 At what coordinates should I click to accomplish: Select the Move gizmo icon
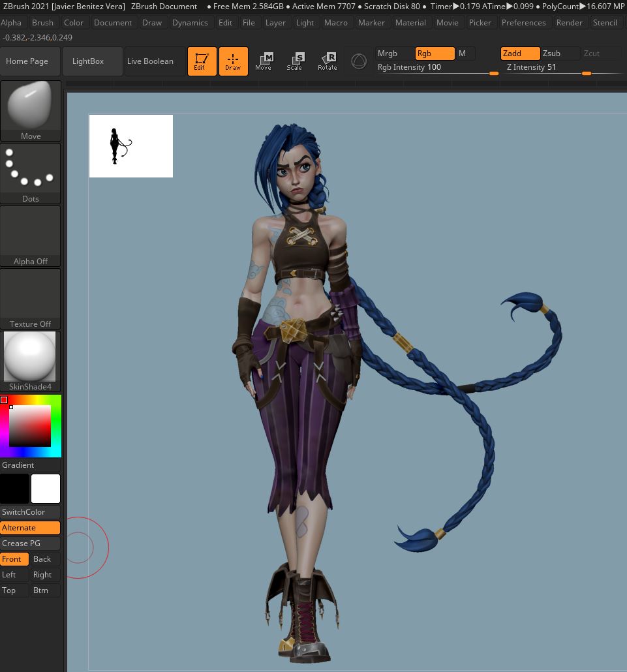264,61
